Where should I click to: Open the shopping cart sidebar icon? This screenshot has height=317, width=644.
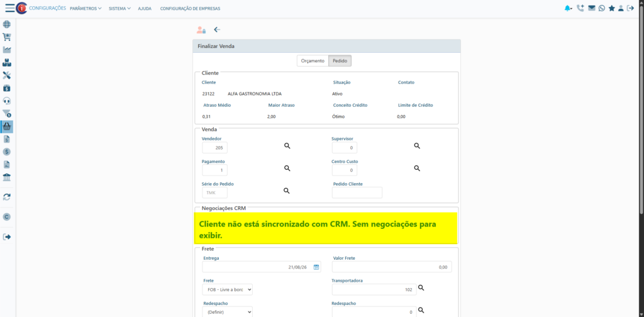tap(7, 37)
